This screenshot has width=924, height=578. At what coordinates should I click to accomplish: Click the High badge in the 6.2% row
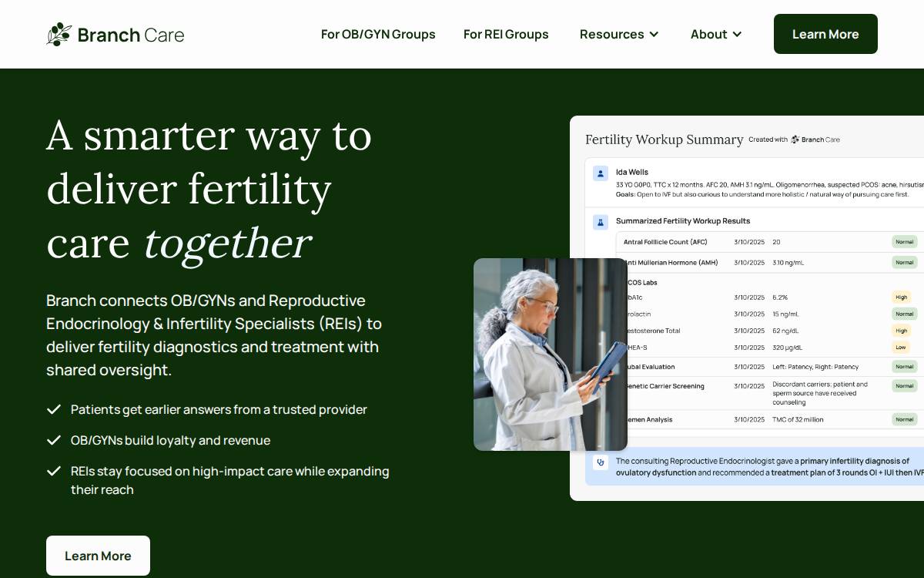tap(901, 297)
